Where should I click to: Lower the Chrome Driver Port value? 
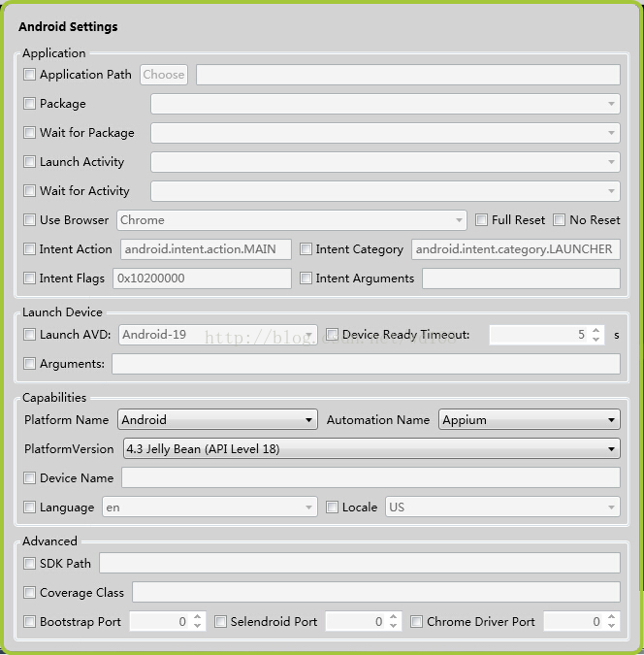point(612,626)
